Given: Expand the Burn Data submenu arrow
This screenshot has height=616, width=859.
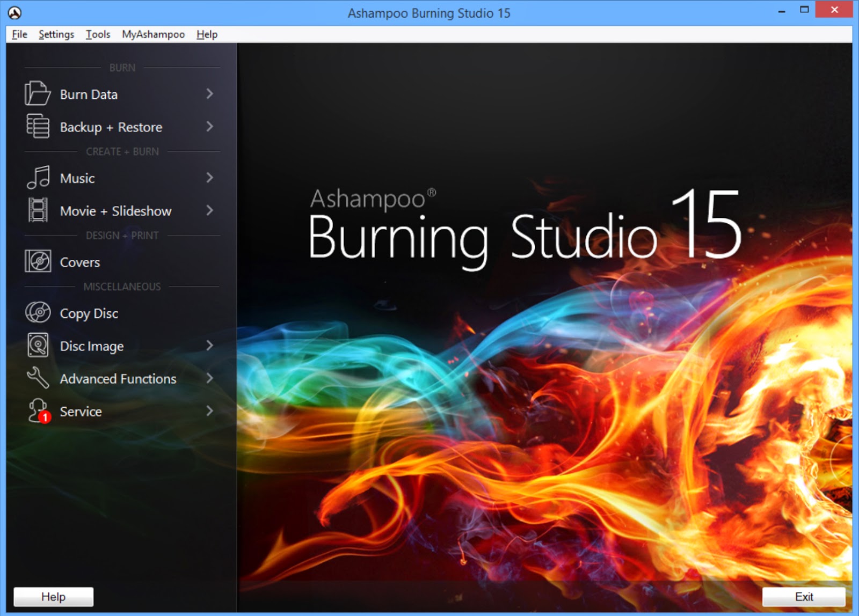Looking at the screenshot, I should click(210, 94).
